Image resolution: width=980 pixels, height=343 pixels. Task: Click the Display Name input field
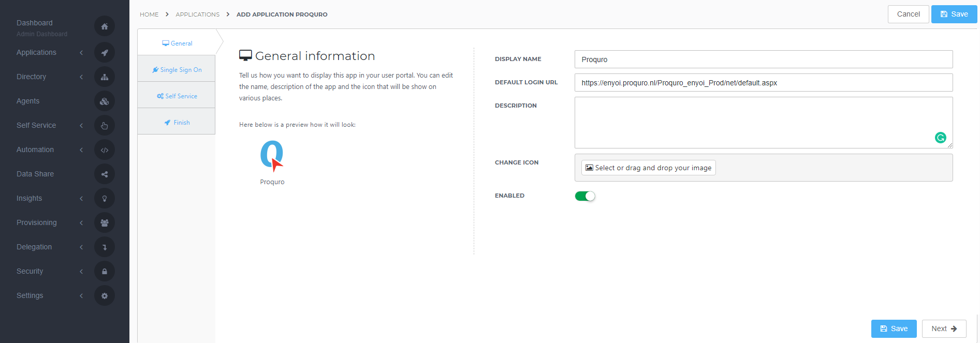point(764,59)
